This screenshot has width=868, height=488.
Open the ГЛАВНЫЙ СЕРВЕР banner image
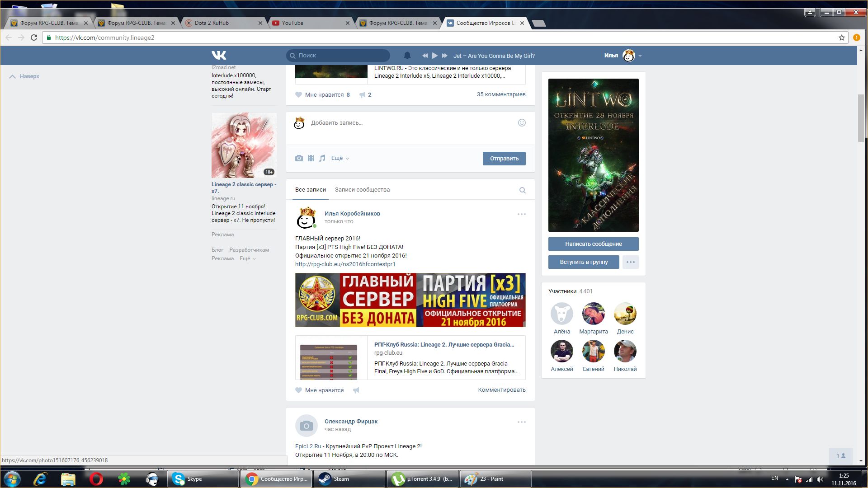pos(410,300)
